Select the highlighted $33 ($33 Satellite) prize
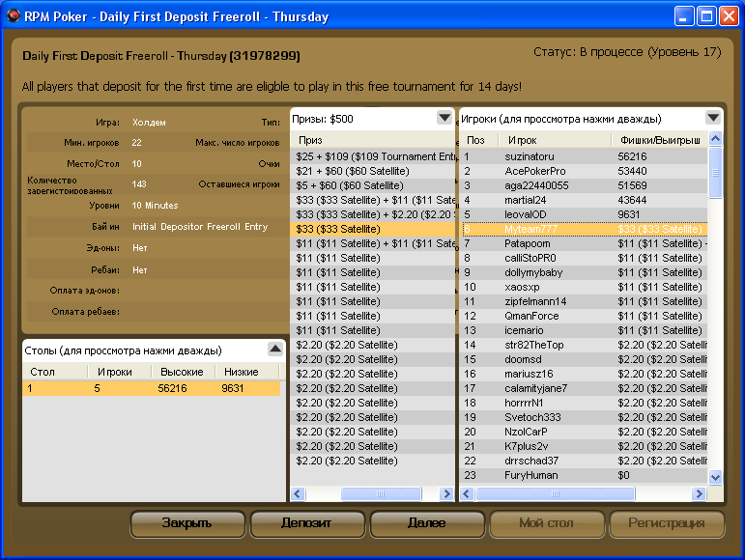This screenshot has width=745, height=560. click(x=373, y=229)
